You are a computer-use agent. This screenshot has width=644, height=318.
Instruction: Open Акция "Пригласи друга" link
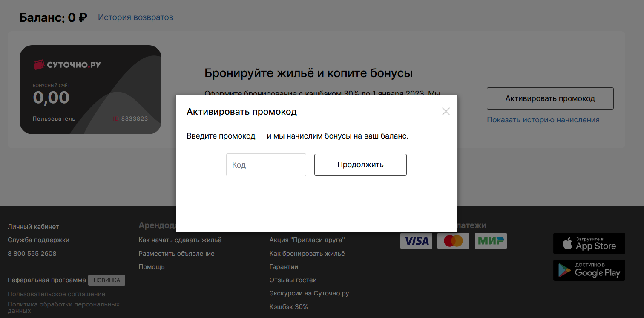point(307,240)
